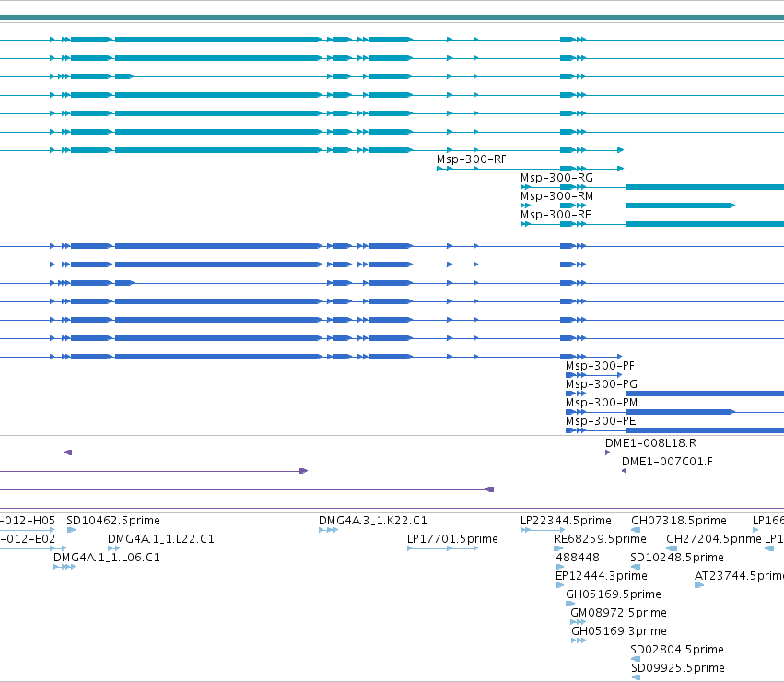This screenshot has width=784, height=682.
Task: Click the GM08972.5prime EST label
Action: (x=618, y=613)
